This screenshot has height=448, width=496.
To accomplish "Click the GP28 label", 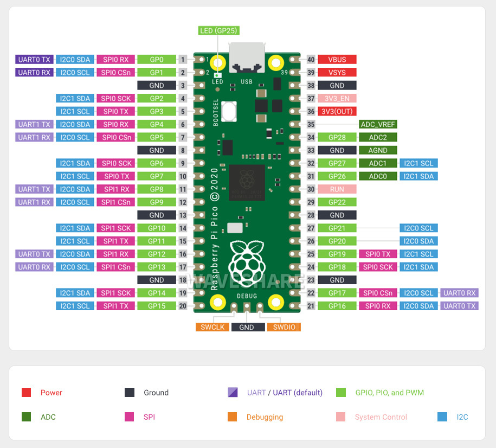I will coord(337,137).
